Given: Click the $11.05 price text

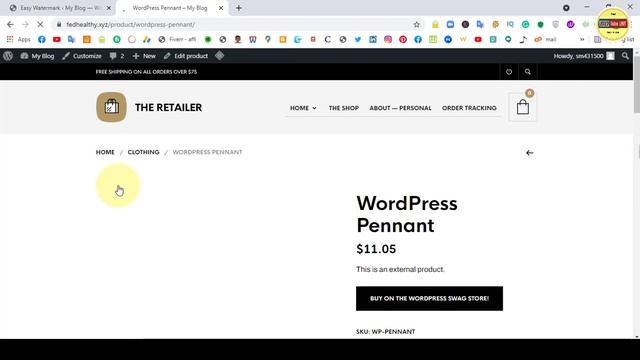Looking at the screenshot, I should coord(376,249).
